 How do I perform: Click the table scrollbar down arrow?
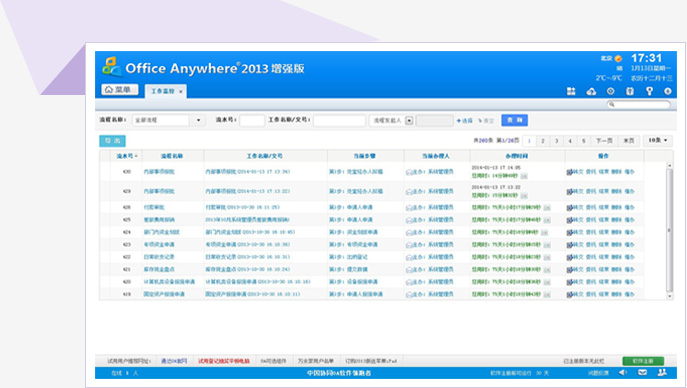[x=669, y=296]
